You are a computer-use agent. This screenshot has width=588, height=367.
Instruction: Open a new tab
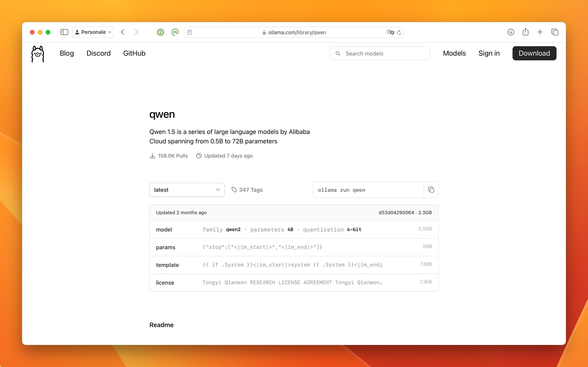tap(540, 32)
